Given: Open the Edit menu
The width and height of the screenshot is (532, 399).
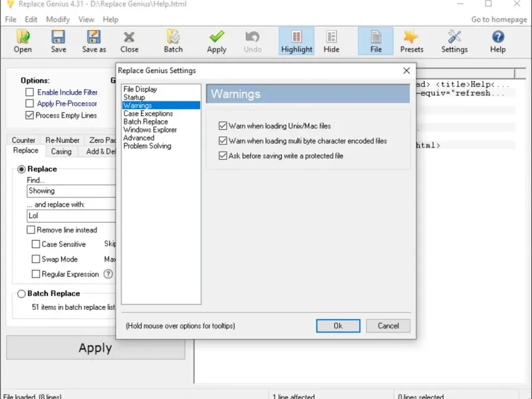Looking at the screenshot, I should pos(31,19).
